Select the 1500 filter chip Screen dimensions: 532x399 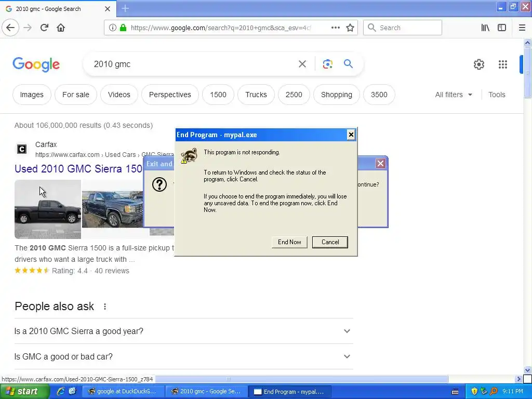(218, 95)
